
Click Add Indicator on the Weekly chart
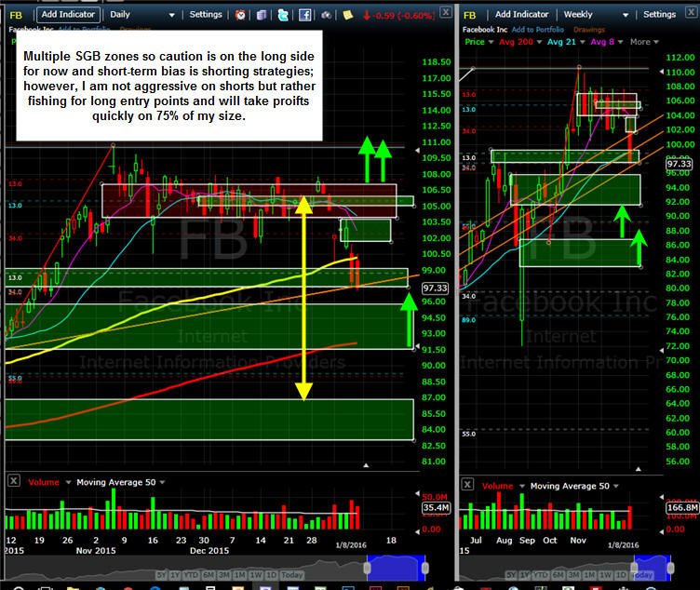pyautogui.click(x=521, y=14)
